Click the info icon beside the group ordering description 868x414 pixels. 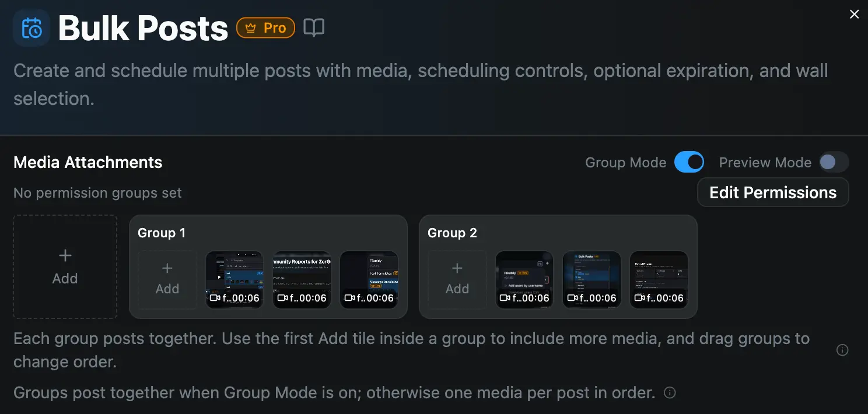coord(842,349)
